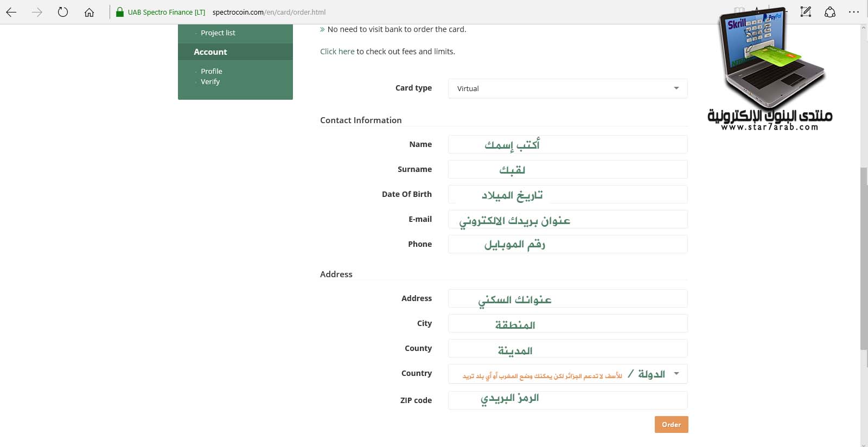
Task: Open the Account section header
Action: point(235,52)
